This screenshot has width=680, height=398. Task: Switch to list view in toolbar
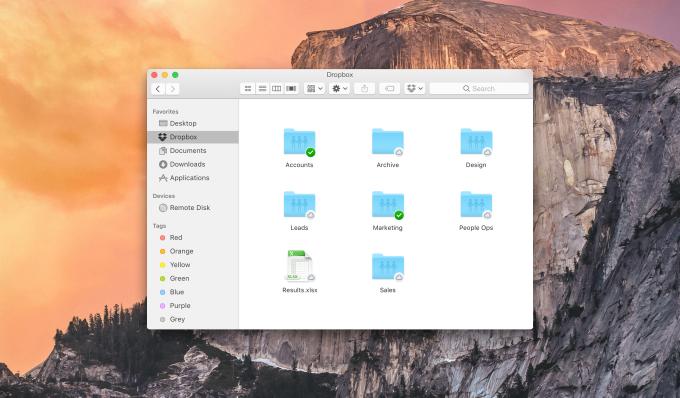coord(262,88)
